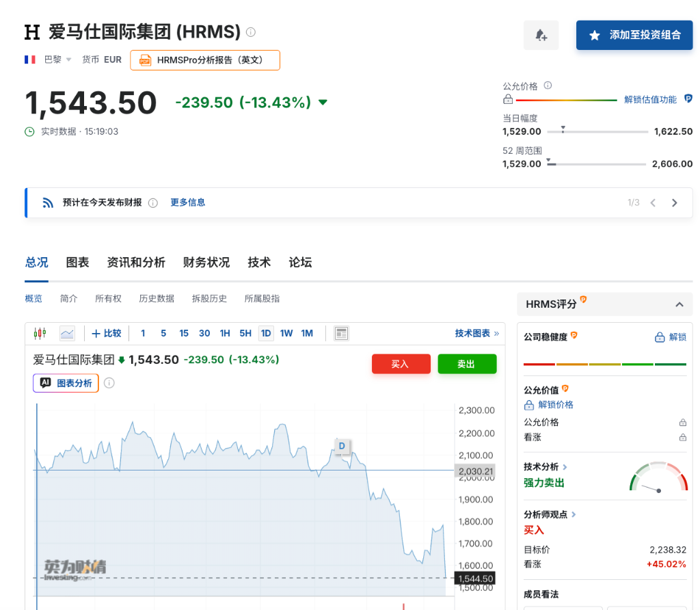700x610 pixels.
Task: Click lock icon under fair price bar
Action: [x=508, y=99]
